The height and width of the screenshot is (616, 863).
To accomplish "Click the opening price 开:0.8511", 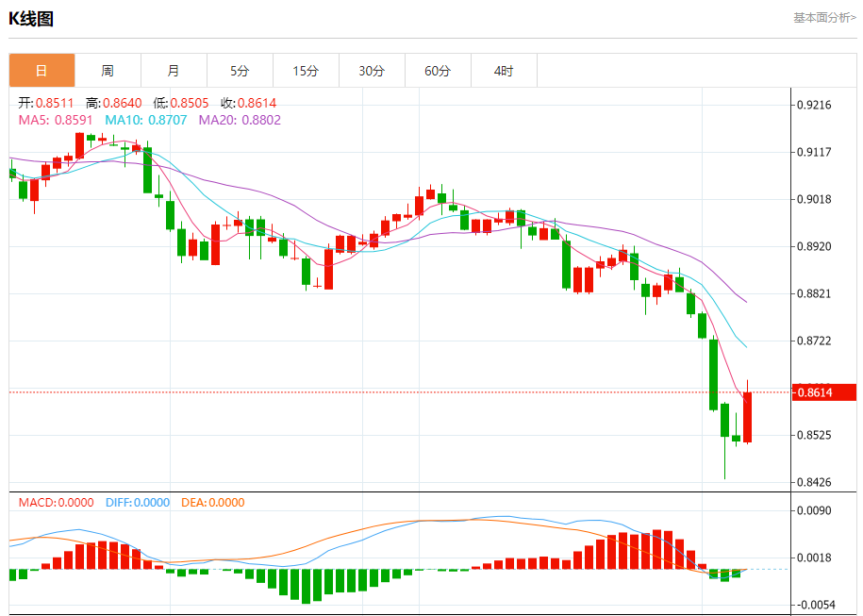I will [x=45, y=103].
